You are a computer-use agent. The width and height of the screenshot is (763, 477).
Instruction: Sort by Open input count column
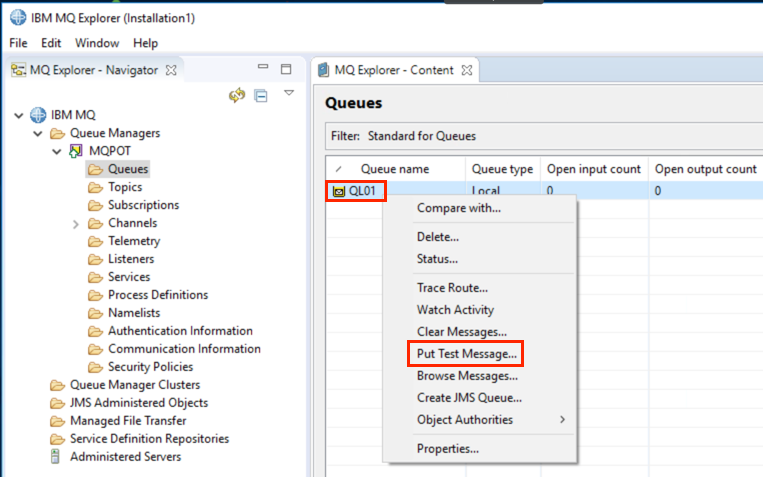[x=594, y=169]
